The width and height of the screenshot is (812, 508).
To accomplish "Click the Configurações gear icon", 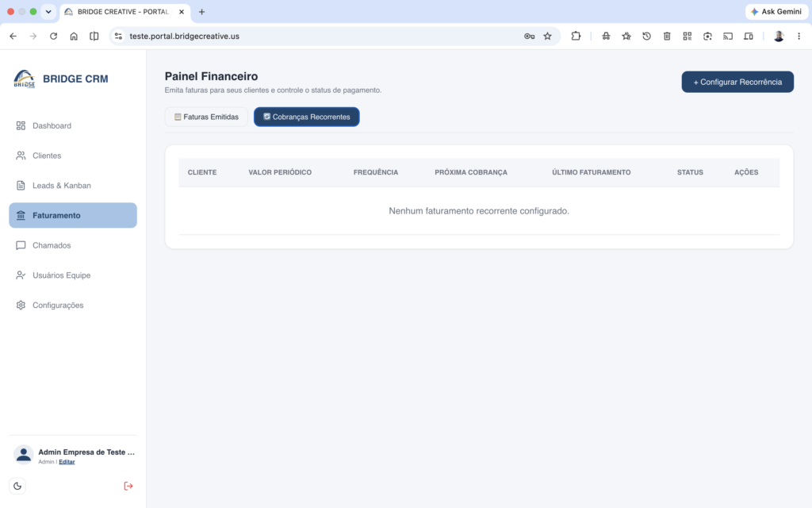I will tap(21, 306).
